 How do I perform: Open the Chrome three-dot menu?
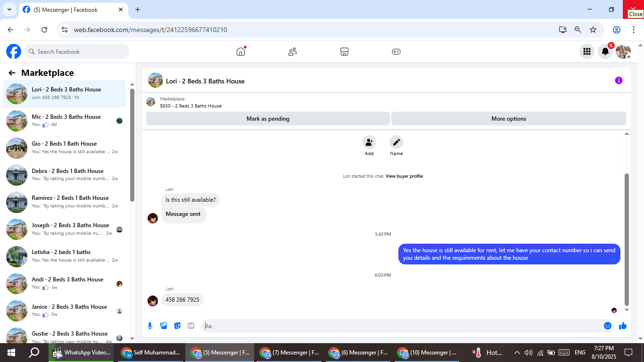coord(634,30)
